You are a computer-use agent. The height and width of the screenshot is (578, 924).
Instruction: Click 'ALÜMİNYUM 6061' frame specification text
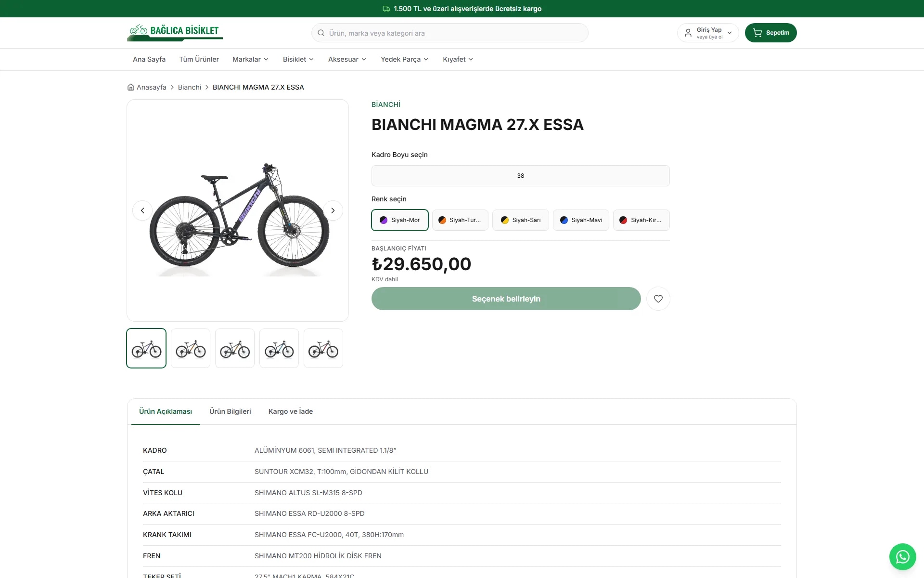[x=284, y=450]
